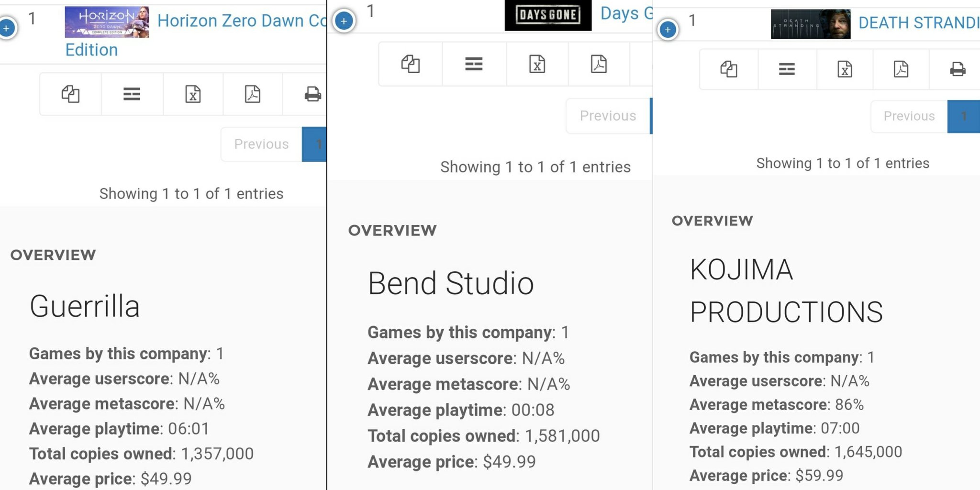Click copy icon in Death Stranding panel
This screenshot has height=490, width=980.
[x=729, y=69]
